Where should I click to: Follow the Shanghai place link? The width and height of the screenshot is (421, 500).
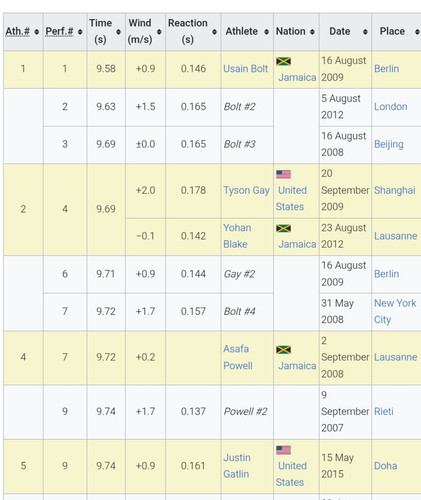pos(395,191)
